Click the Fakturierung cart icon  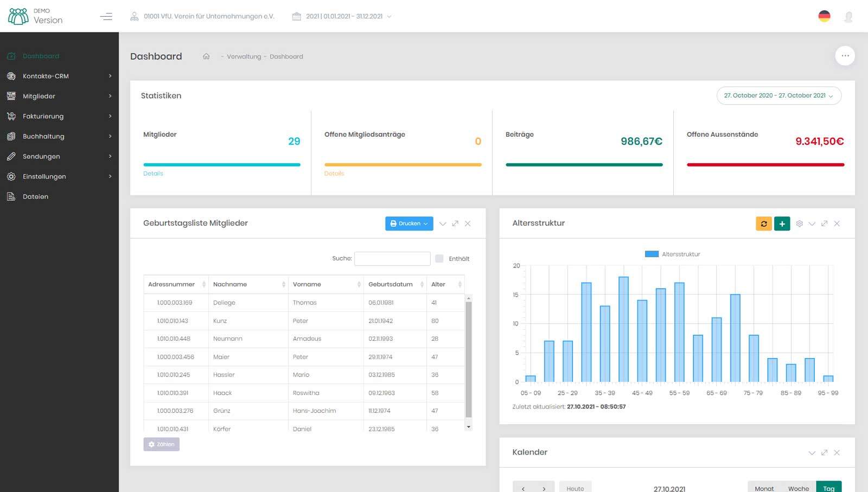tap(11, 116)
